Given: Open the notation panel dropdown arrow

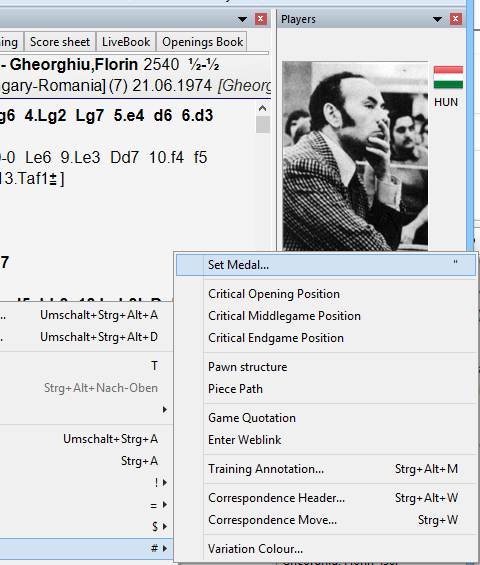Looking at the screenshot, I should click(x=243, y=19).
